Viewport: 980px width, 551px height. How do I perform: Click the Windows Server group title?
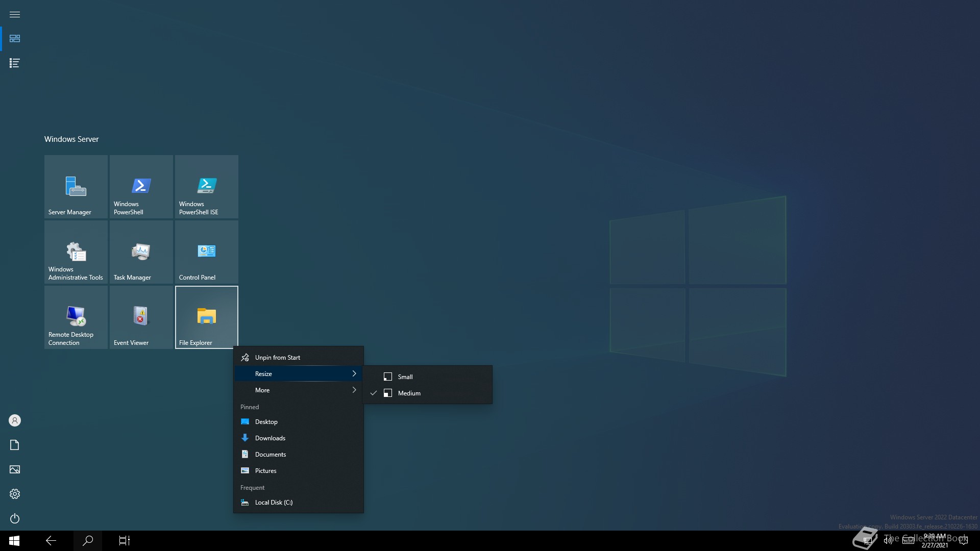[x=71, y=139]
